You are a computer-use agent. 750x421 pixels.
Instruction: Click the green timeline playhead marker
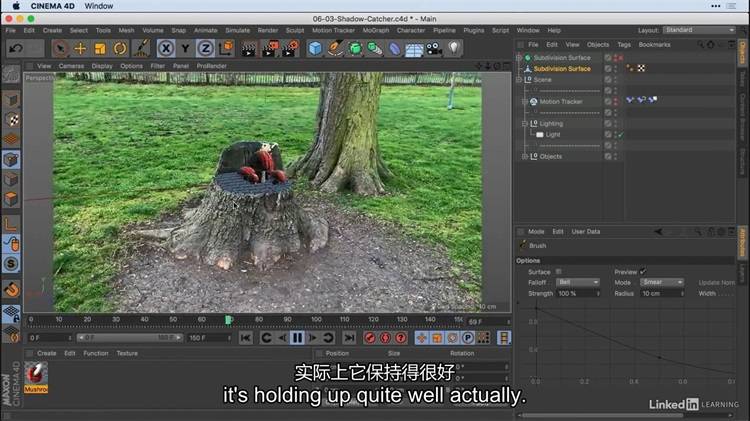point(229,320)
